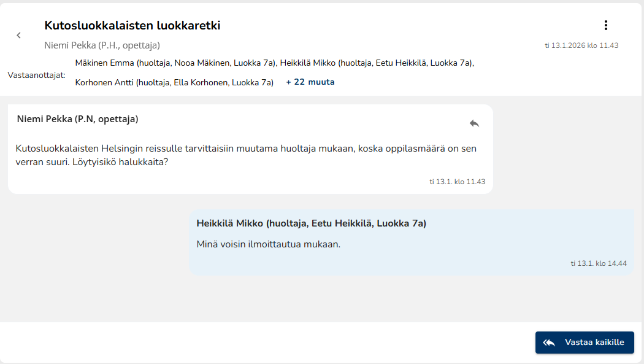
Task: Click the double-arrow reply-all icon
Action: click(549, 343)
